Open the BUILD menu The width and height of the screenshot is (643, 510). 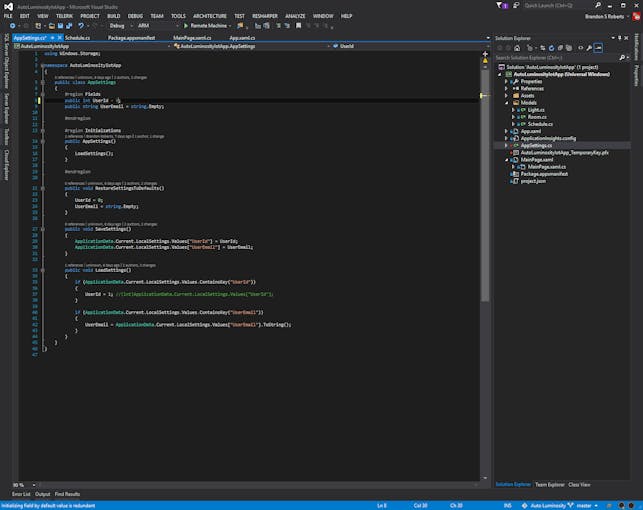(x=114, y=16)
